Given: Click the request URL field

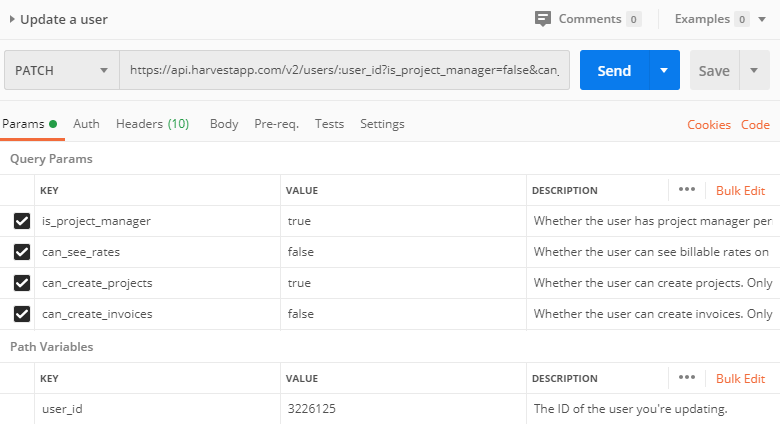Looking at the screenshot, I should (x=345, y=70).
